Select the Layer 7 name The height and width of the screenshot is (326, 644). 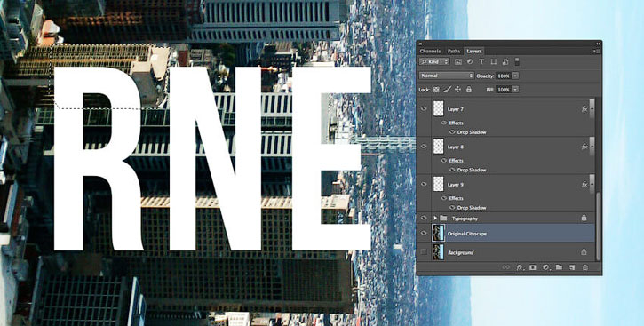coord(456,109)
